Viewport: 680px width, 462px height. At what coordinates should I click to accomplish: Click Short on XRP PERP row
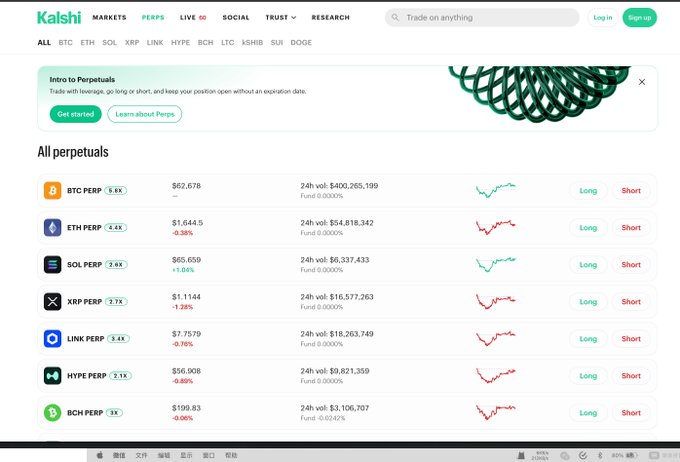tap(631, 302)
